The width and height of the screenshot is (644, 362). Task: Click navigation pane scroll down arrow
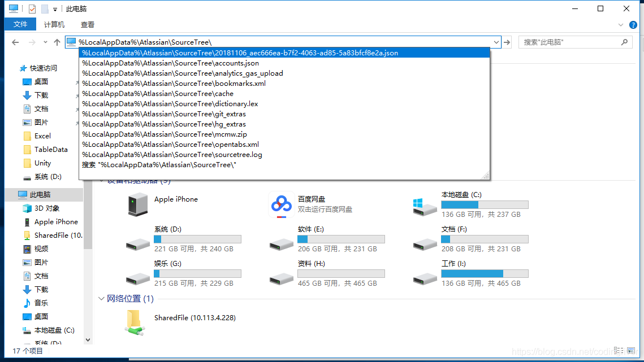88,340
